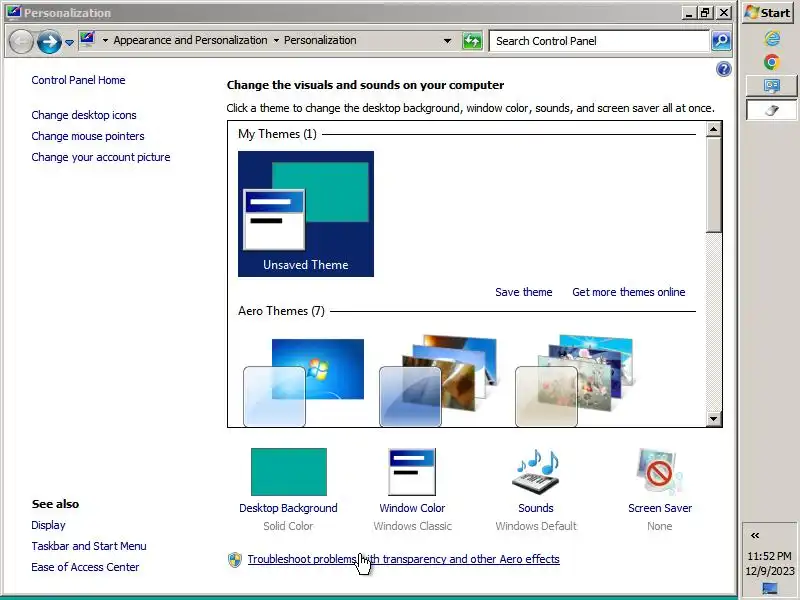Viewport: 800px width, 600px height.
Task: Open Taskbar and Start Menu link
Action: [89, 546]
